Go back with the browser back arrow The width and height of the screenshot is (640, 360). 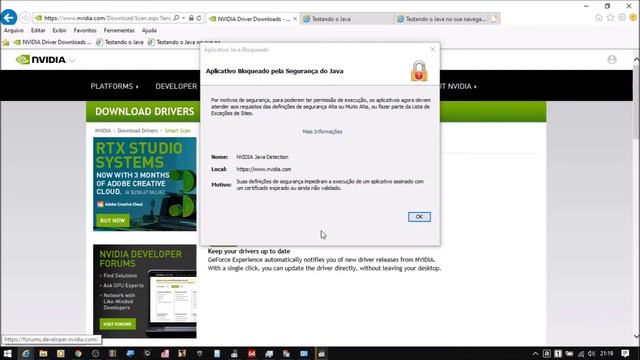click(9, 18)
